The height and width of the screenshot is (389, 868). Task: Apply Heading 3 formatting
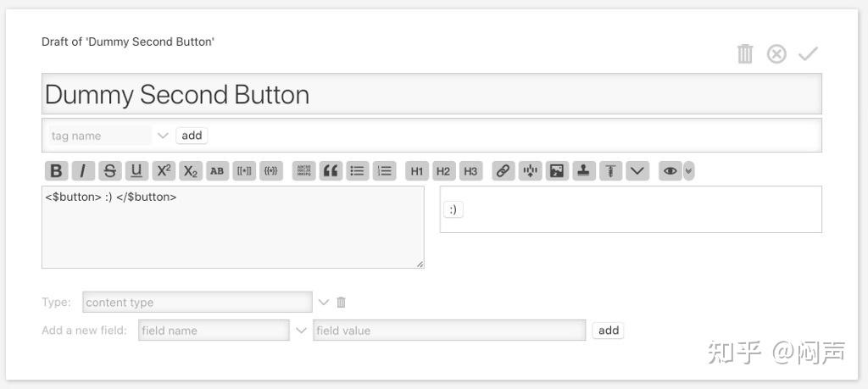[470, 170]
